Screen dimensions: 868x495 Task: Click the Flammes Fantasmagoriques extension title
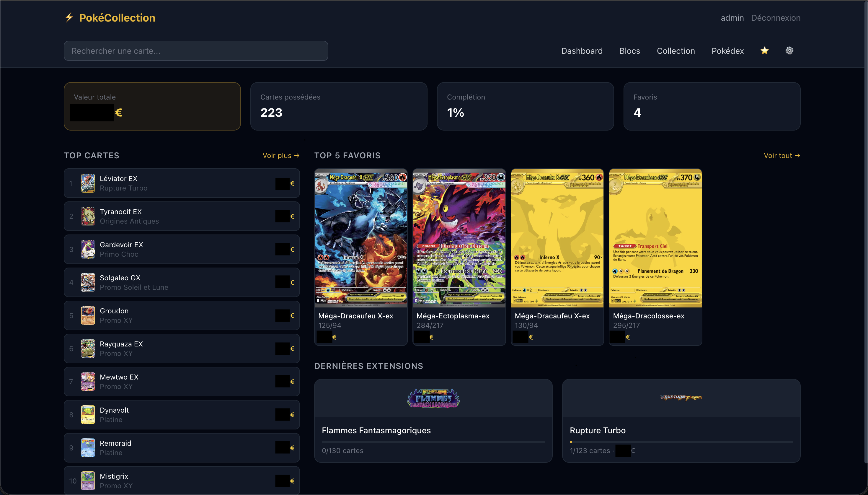376,430
